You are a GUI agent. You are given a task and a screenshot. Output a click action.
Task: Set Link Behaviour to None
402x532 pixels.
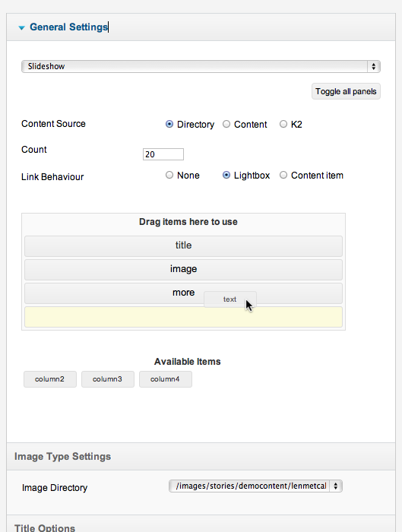169,175
